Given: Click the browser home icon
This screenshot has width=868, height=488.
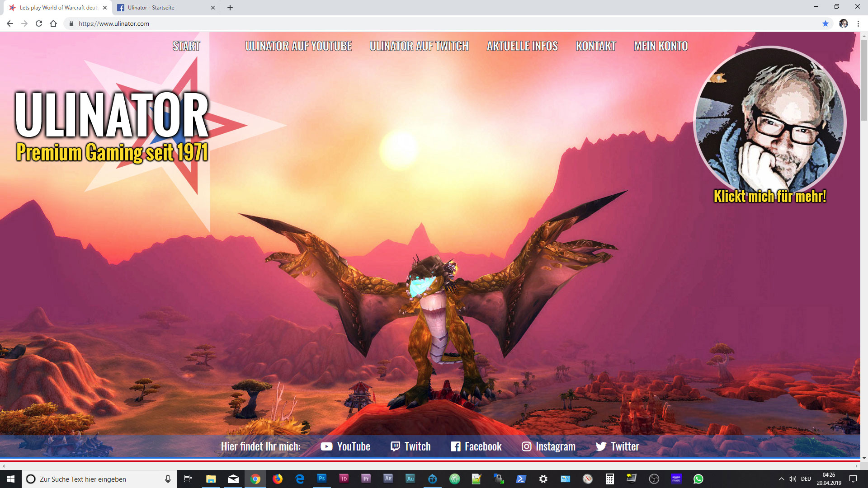Looking at the screenshot, I should coord(53,23).
